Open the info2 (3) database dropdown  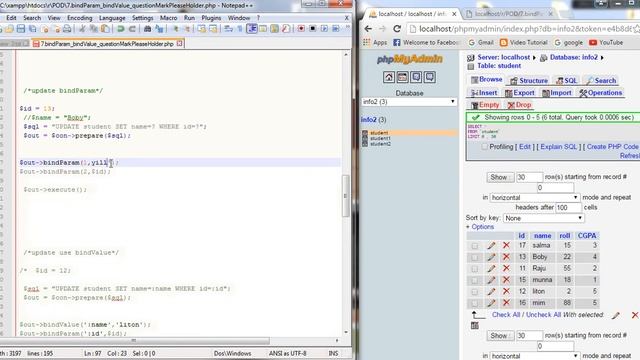point(409,102)
